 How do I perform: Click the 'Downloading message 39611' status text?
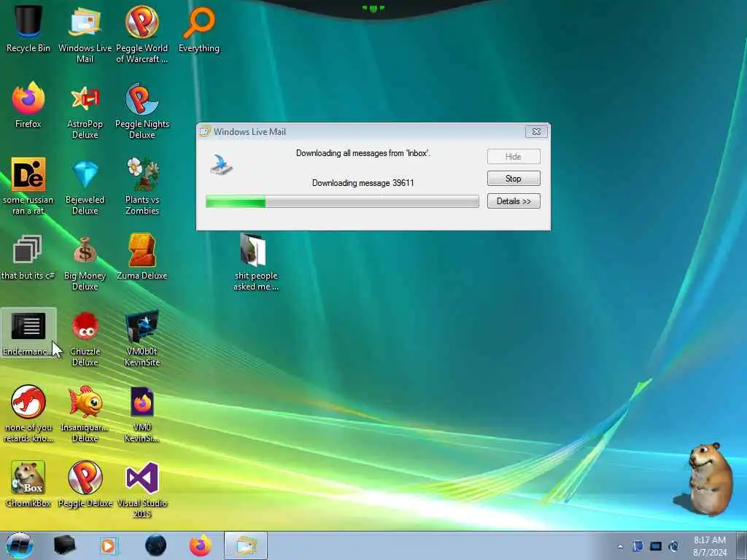click(363, 183)
